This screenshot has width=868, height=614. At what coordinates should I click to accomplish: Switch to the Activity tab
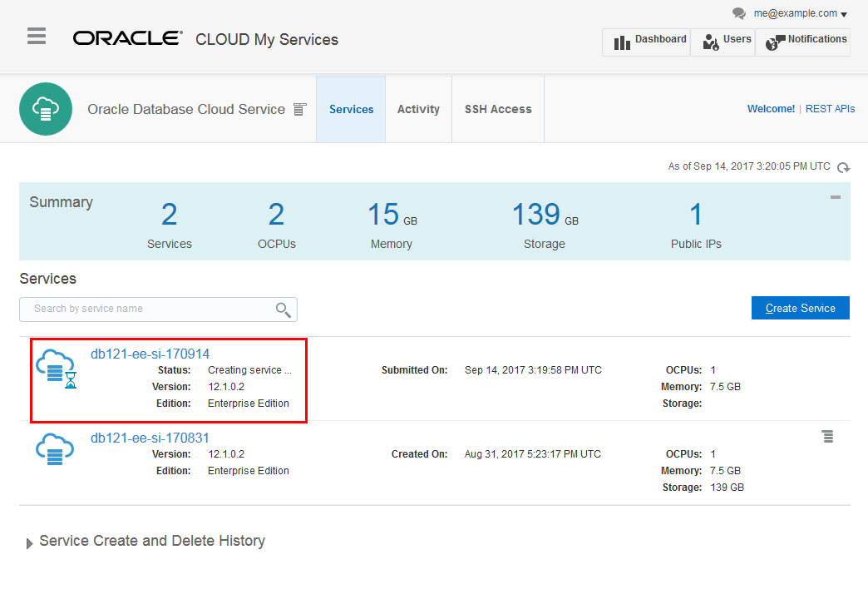click(418, 109)
